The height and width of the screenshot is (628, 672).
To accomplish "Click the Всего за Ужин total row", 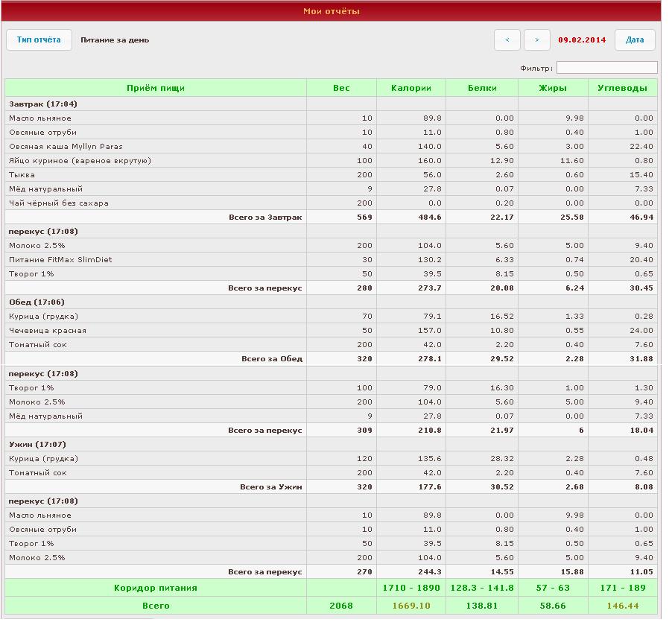I will [x=331, y=487].
